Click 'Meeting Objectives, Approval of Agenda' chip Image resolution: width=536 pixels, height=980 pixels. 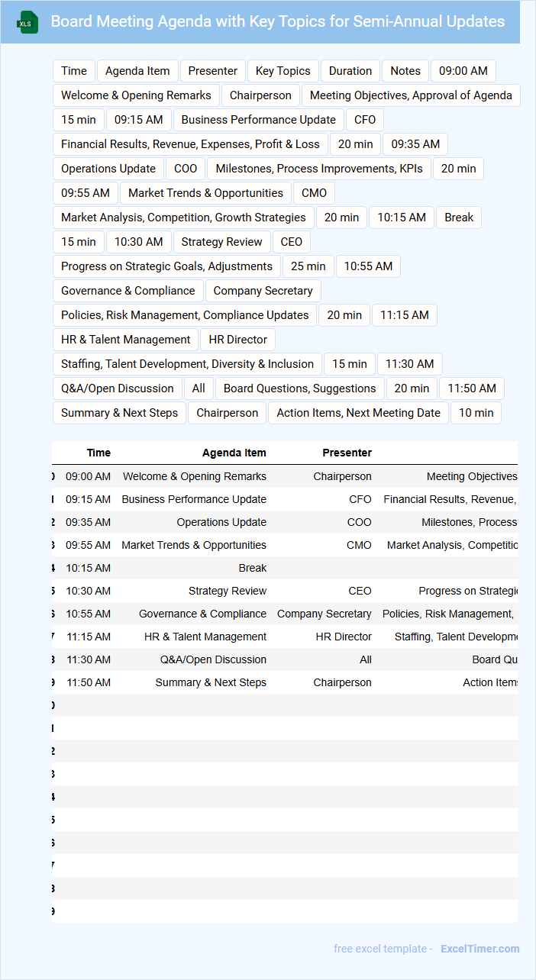pyautogui.click(x=411, y=95)
